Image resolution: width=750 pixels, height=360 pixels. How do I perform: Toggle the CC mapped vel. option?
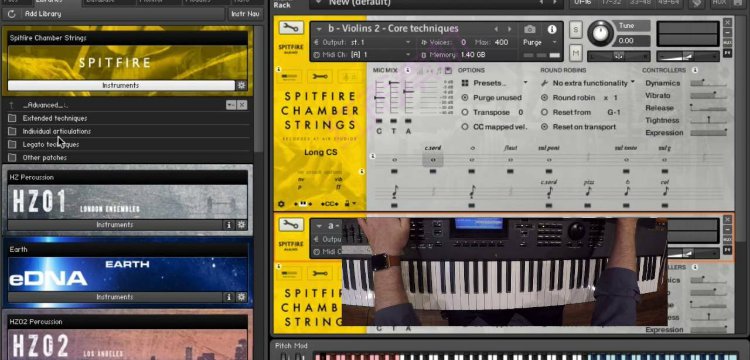click(494, 127)
